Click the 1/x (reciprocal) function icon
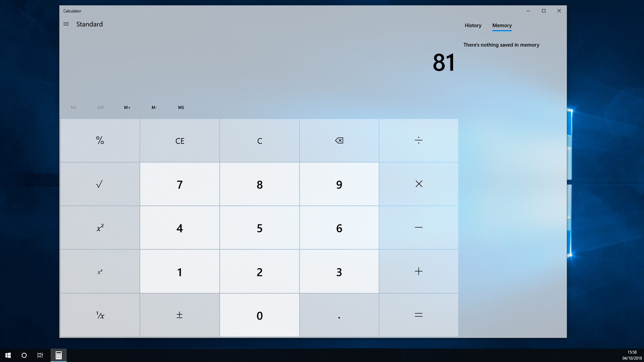This screenshot has width=644, height=362. click(x=100, y=314)
